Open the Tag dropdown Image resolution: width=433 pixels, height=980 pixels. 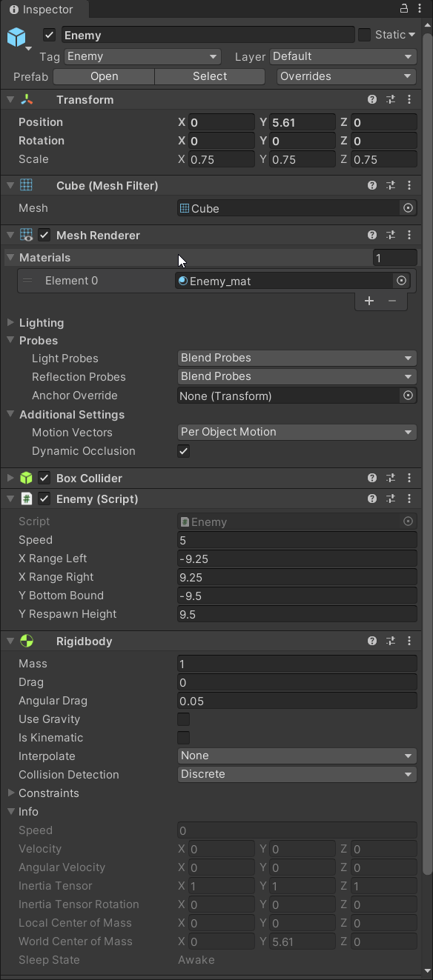pyautogui.click(x=143, y=57)
